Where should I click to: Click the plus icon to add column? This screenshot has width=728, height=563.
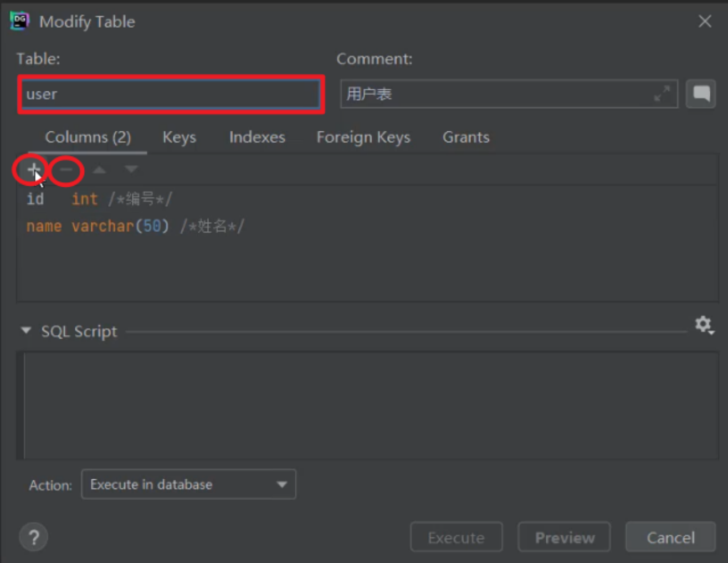(x=33, y=170)
